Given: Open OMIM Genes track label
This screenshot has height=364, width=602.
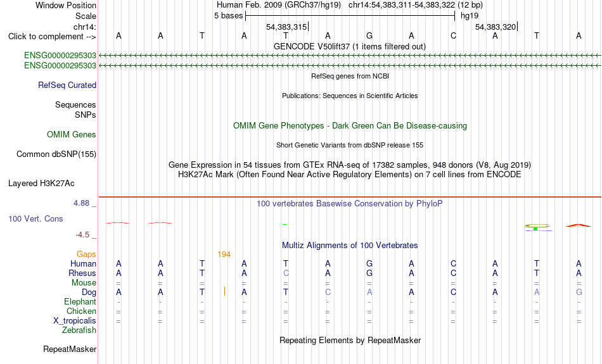Looking at the screenshot, I should click(71, 135).
